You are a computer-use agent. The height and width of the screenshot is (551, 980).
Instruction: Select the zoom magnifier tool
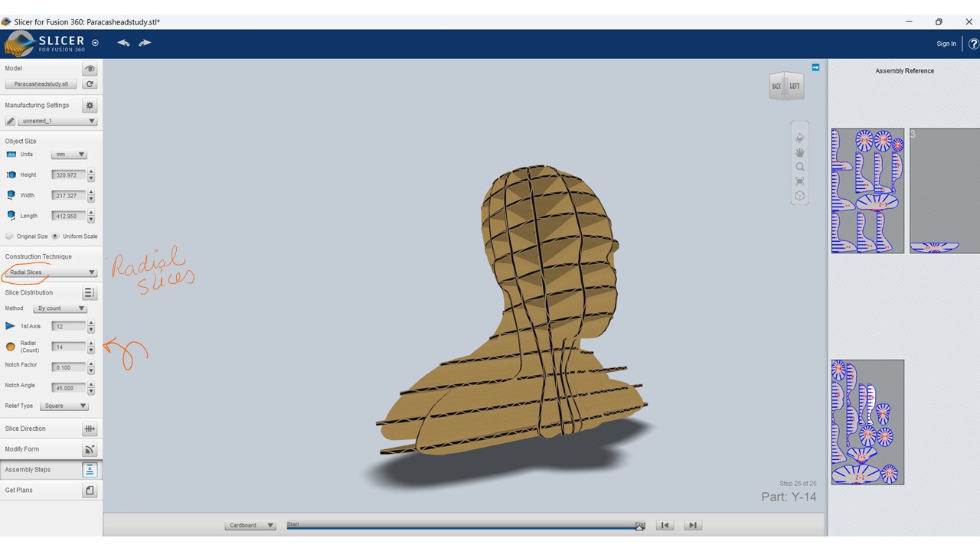(800, 167)
